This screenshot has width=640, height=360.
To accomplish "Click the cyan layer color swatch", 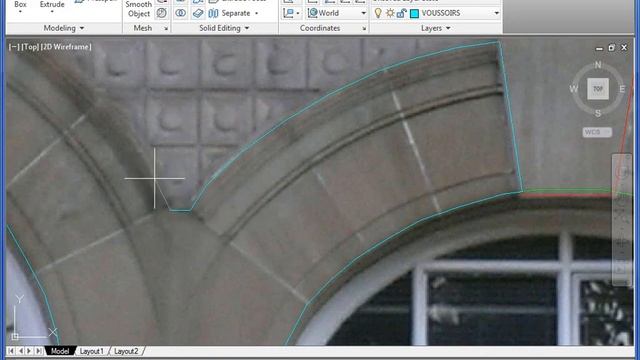I will [x=414, y=13].
